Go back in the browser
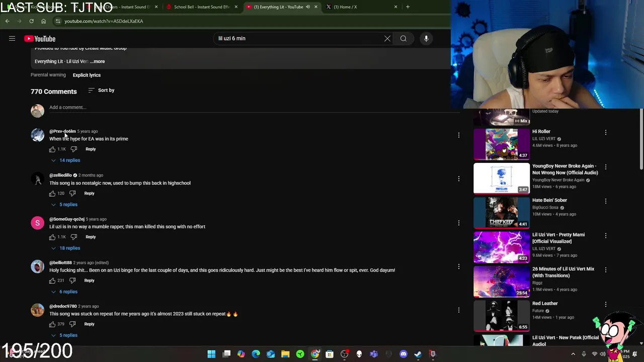644x362 pixels. pyautogui.click(x=7, y=21)
